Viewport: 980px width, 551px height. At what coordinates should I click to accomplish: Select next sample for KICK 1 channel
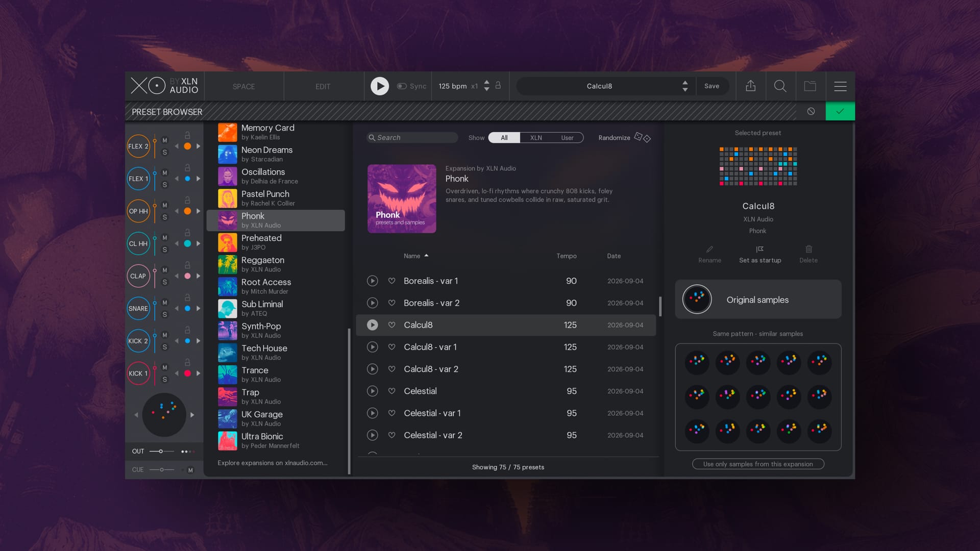(x=199, y=373)
